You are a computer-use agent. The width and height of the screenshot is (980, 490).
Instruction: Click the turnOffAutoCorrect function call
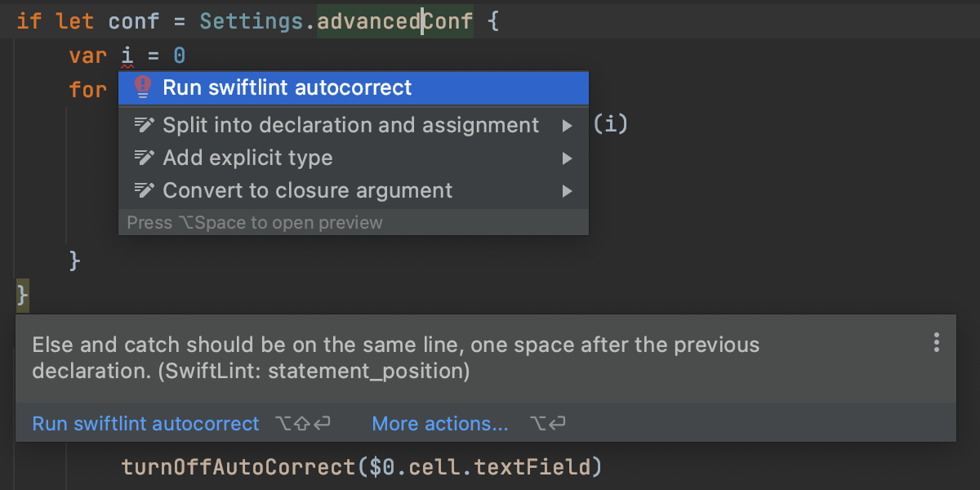coord(238,466)
